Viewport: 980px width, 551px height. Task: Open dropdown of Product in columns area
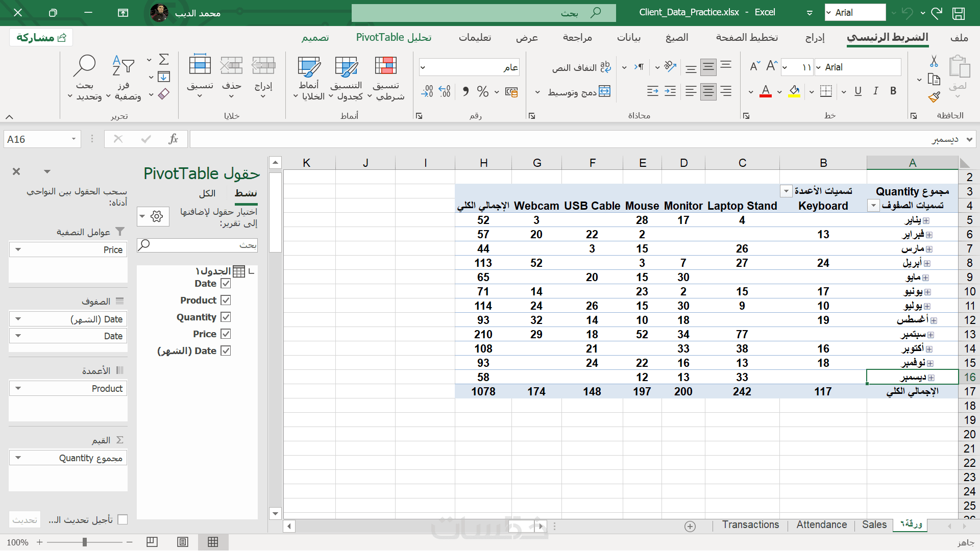pyautogui.click(x=18, y=388)
